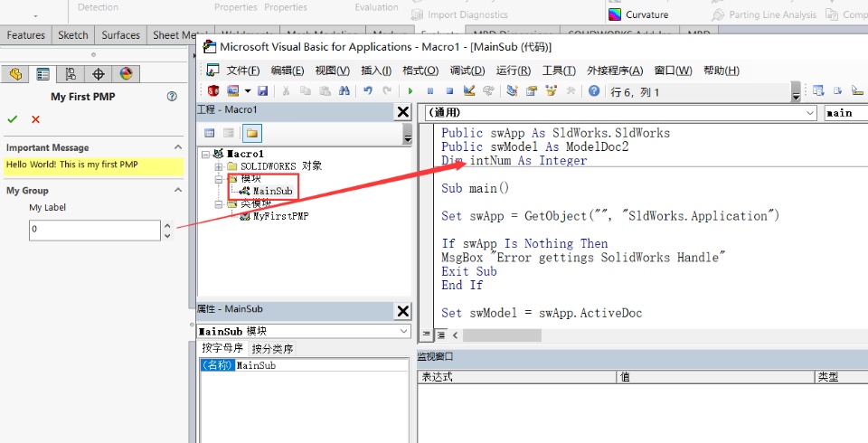The width and height of the screenshot is (868, 443).
Task: Click the View SOLIDWORKS red toolbar icon
Action: click(x=213, y=90)
